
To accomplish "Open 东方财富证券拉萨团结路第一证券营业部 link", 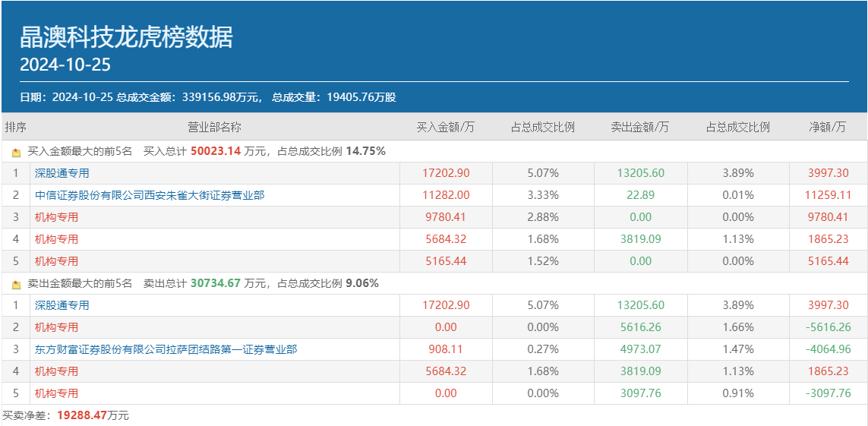I will [166, 349].
